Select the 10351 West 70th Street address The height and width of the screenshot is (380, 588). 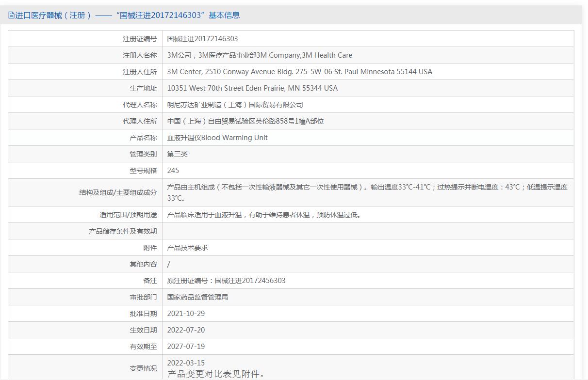[x=252, y=88]
